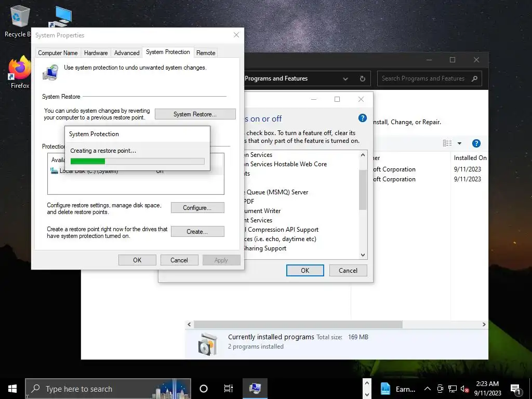Select 'haring Support' feature row

(x=265, y=248)
